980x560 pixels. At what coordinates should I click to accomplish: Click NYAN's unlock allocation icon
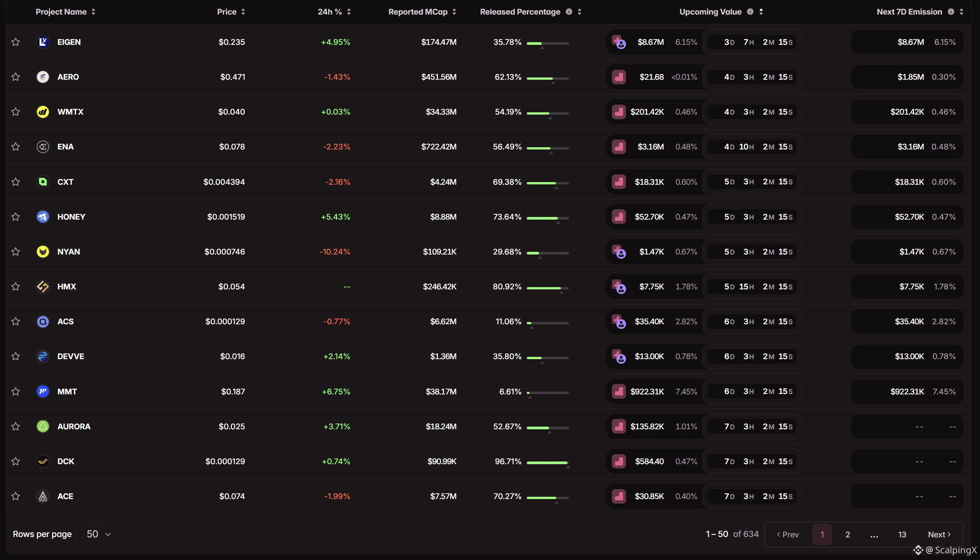pyautogui.click(x=619, y=251)
